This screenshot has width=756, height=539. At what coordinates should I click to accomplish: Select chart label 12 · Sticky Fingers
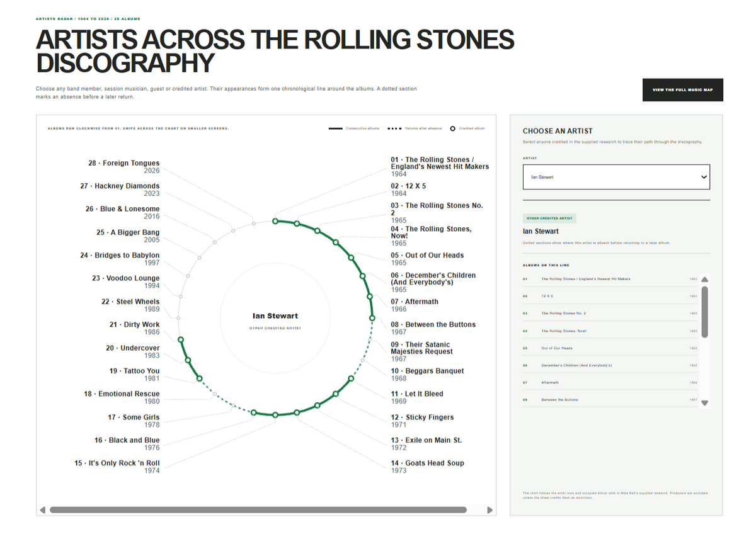(x=422, y=421)
